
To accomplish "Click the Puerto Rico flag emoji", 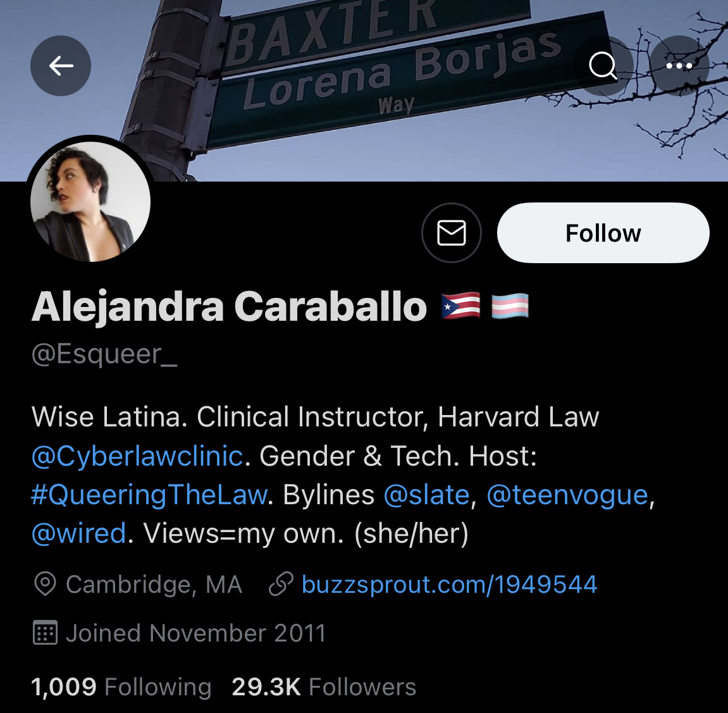I will point(460,306).
